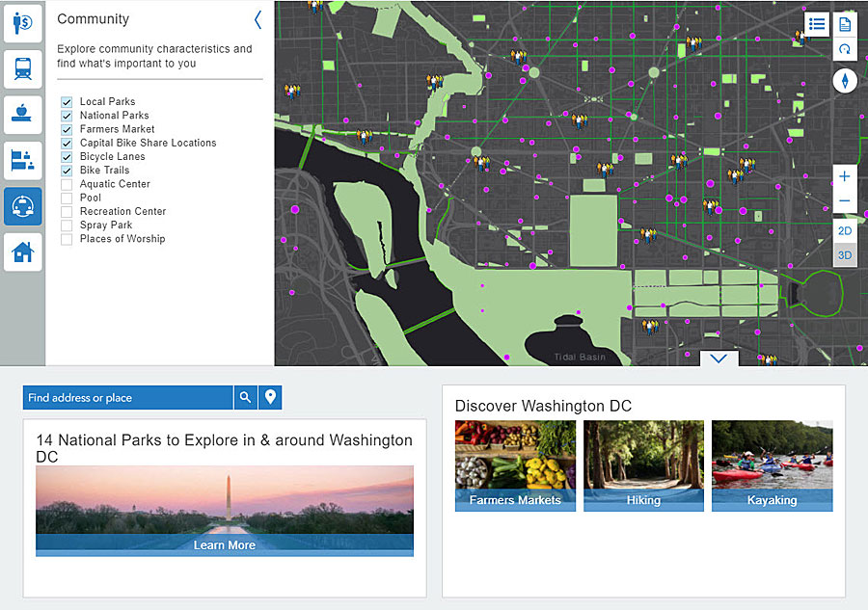This screenshot has width=868, height=610.
Task: Uncheck the Bicycle Lanes layer
Action: pyautogui.click(x=67, y=156)
